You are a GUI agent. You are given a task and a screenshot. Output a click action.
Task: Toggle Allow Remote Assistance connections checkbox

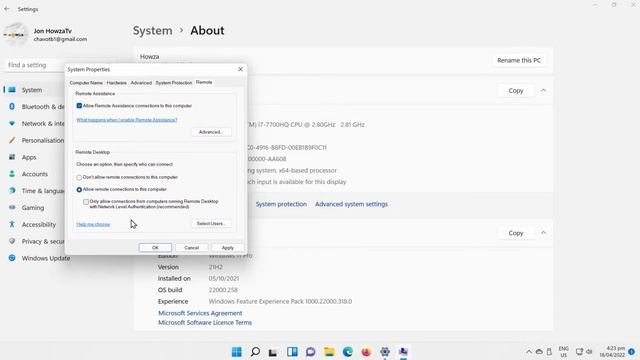coord(79,106)
